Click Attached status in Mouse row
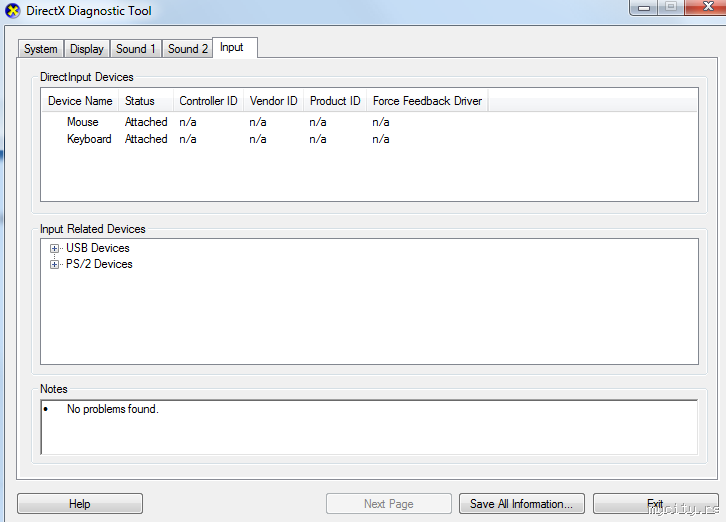This screenshot has width=726, height=522. [146, 122]
